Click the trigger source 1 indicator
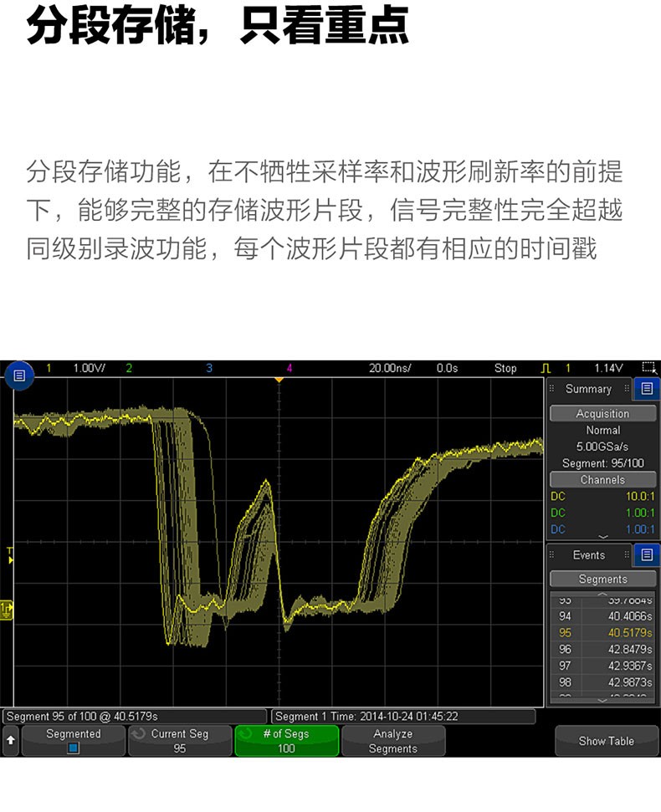 point(568,368)
